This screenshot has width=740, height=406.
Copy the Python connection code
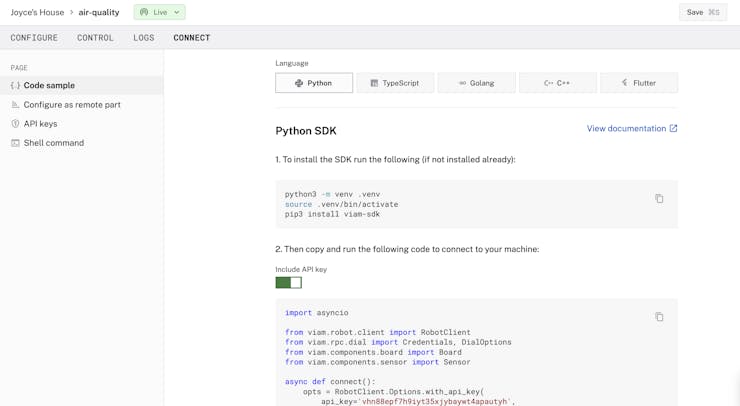tap(659, 317)
